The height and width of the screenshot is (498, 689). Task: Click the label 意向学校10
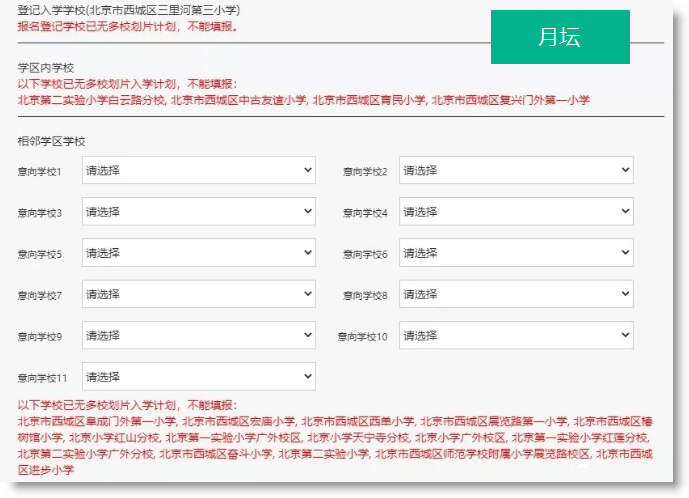pyautogui.click(x=363, y=337)
